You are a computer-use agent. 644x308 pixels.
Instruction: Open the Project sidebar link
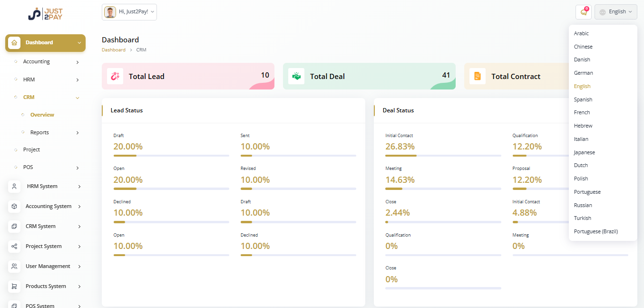(31, 149)
